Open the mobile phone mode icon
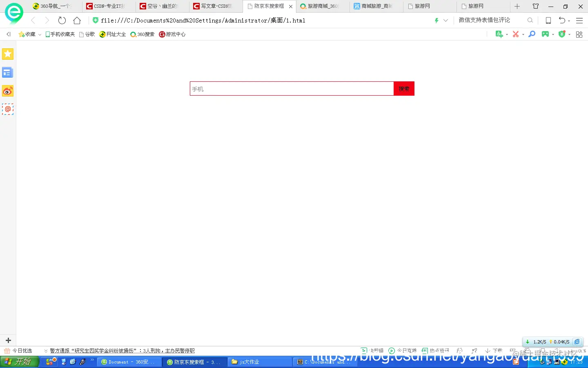The width and height of the screenshot is (588, 368). pos(548,20)
